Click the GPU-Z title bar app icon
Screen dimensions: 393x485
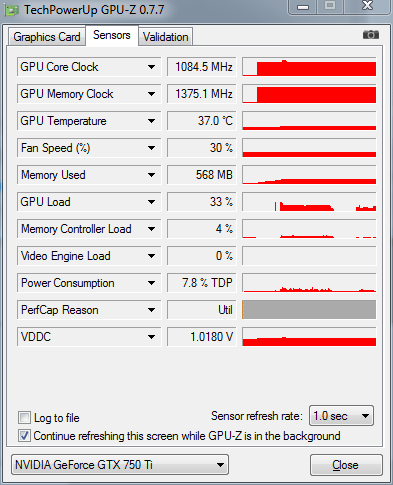[12, 11]
